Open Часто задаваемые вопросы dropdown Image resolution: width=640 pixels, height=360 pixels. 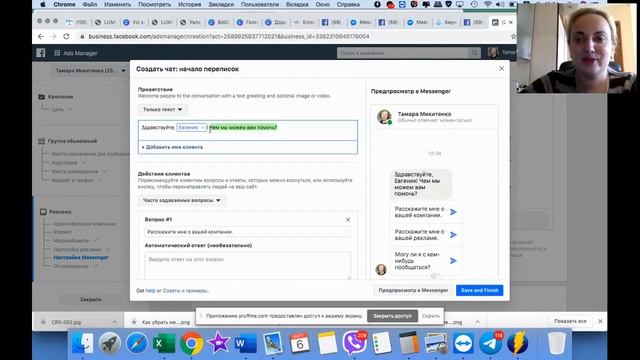[181, 200]
